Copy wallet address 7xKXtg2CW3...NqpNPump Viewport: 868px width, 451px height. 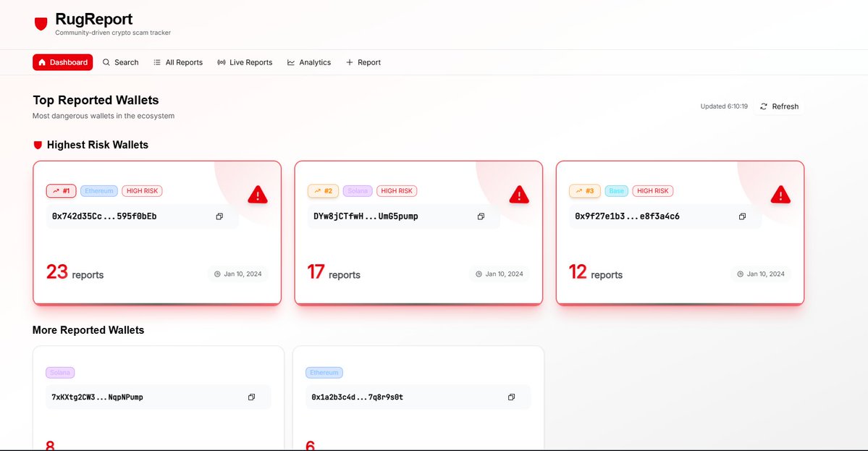(251, 397)
